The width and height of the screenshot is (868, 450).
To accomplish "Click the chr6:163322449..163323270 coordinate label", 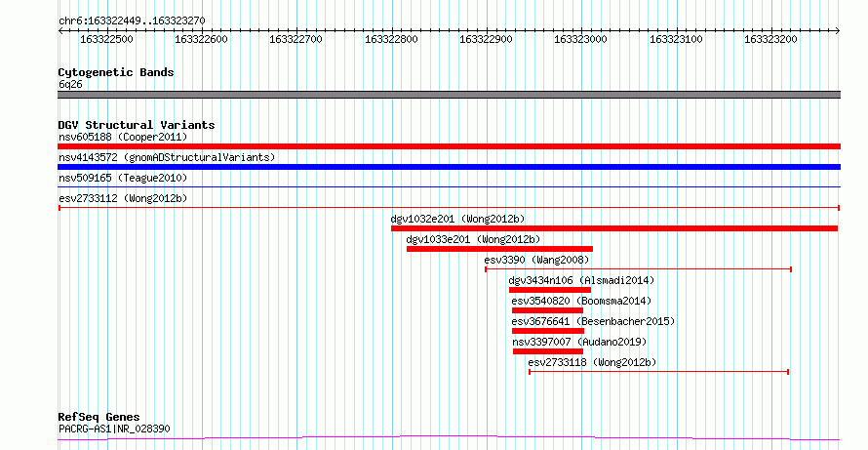I will 132,21.
